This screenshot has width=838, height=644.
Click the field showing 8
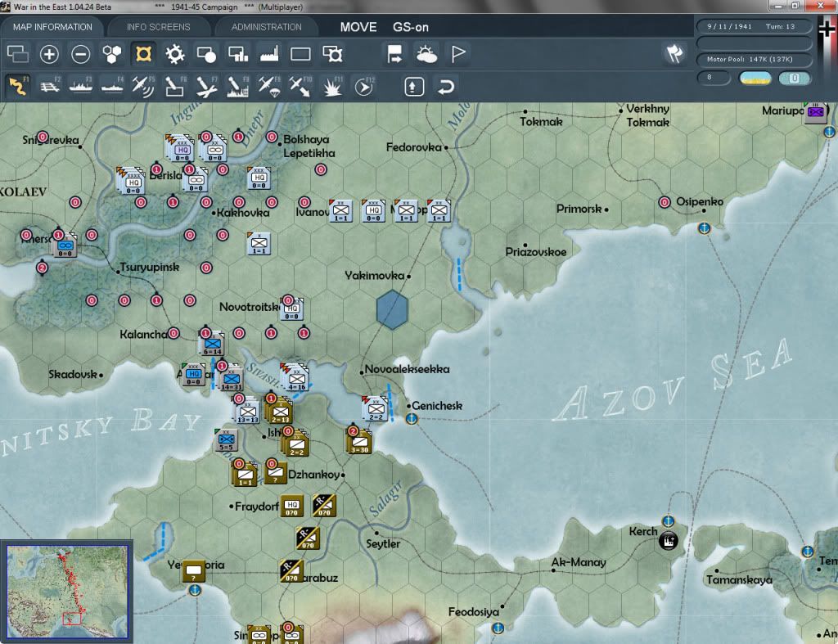click(x=714, y=78)
